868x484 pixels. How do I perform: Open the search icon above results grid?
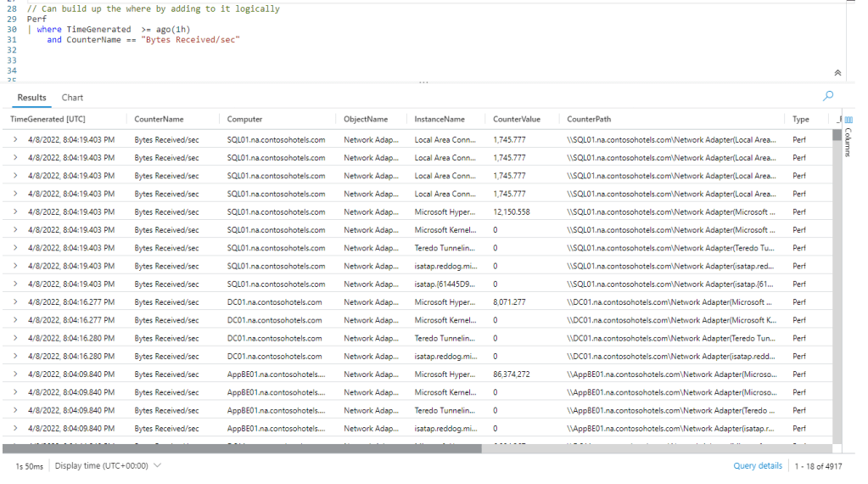828,96
